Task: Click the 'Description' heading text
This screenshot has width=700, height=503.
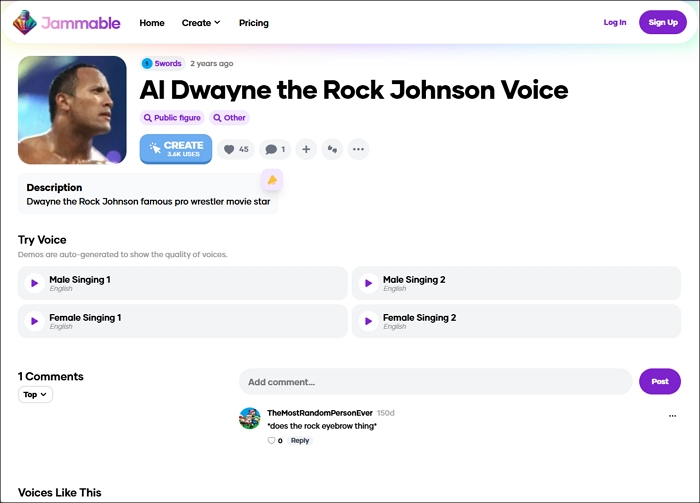Action: pos(54,187)
